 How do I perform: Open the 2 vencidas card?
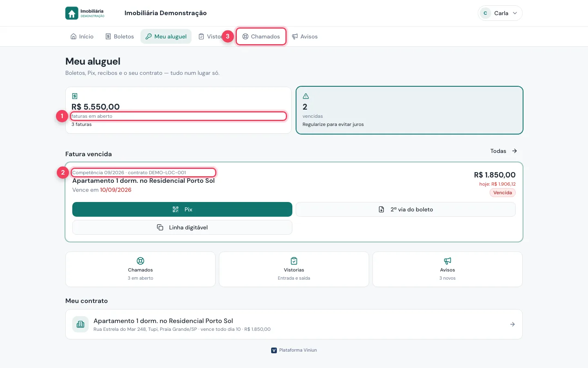point(409,110)
